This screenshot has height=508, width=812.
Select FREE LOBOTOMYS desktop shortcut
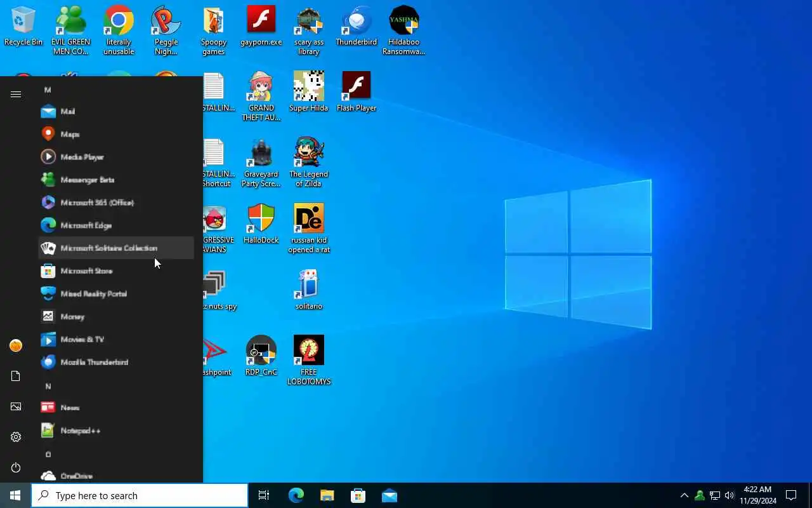309,361
